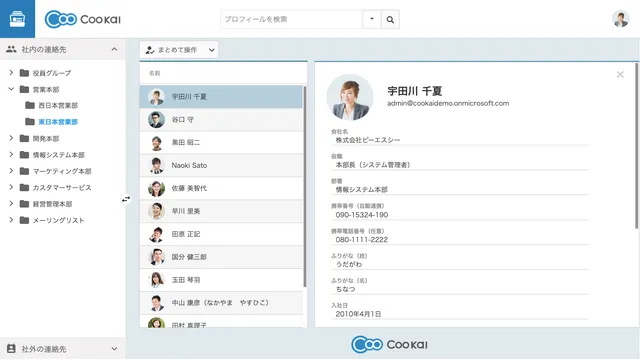The image size is (640, 360).
Task: Close the profile detail panel
Action: coord(620,74)
